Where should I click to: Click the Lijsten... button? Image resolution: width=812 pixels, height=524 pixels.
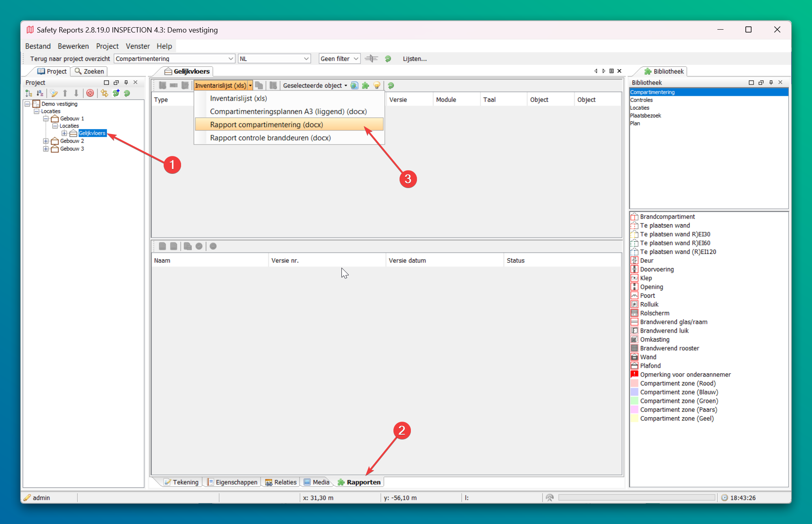pyautogui.click(x=415, y=58)
